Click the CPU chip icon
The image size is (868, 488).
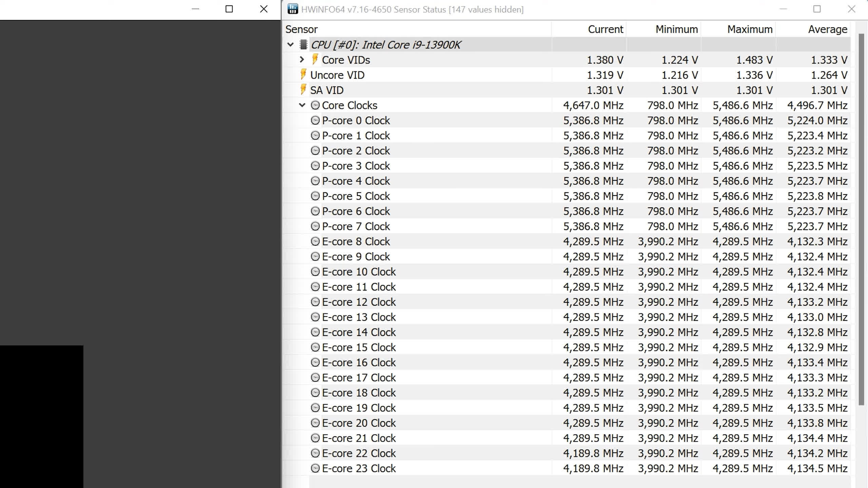coord(303,44)
